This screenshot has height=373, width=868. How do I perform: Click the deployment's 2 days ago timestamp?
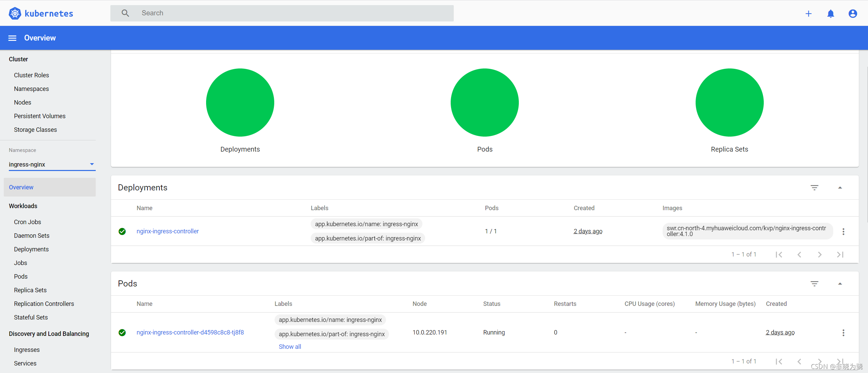pos(588,231)
